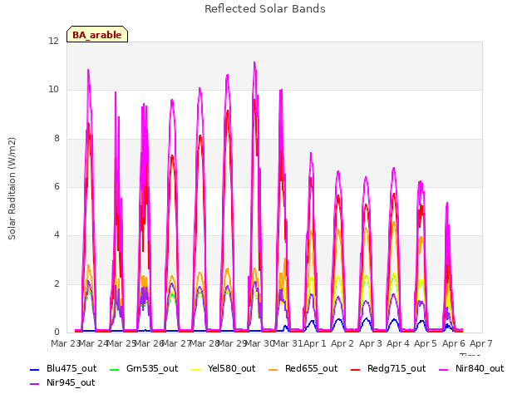This screenshot has height=399, width=532.
Task: Click the tallest Nir840 peak on Mar 30
Action: coord(254,62)
